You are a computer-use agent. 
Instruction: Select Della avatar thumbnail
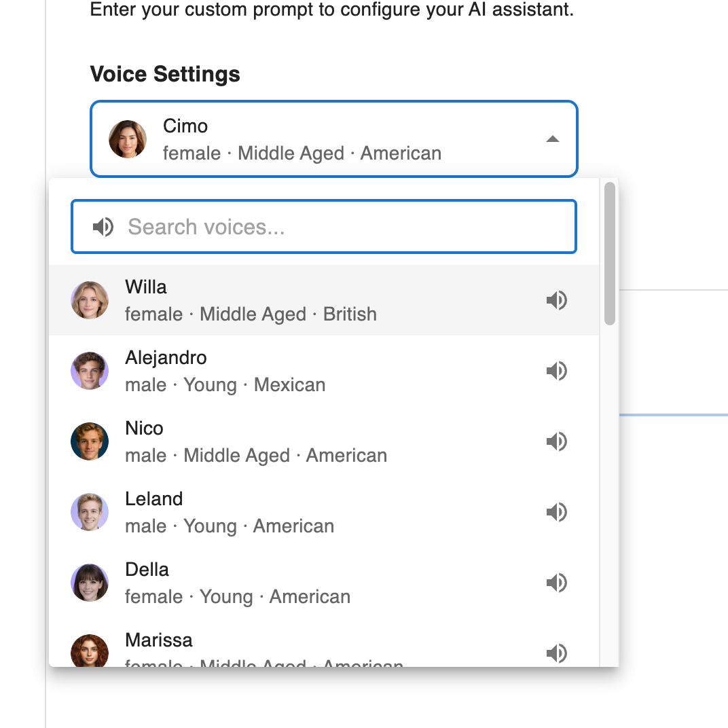point(90,582)
